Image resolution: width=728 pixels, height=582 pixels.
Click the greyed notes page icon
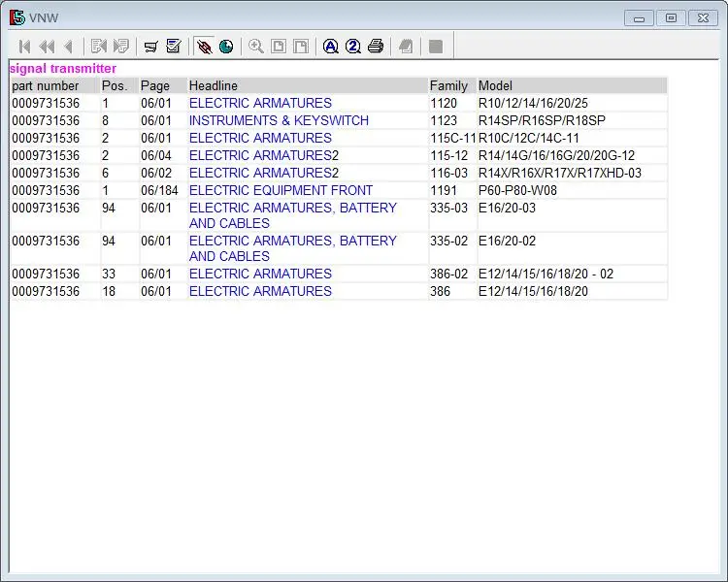pyautogui.click(x=406, y=47)
